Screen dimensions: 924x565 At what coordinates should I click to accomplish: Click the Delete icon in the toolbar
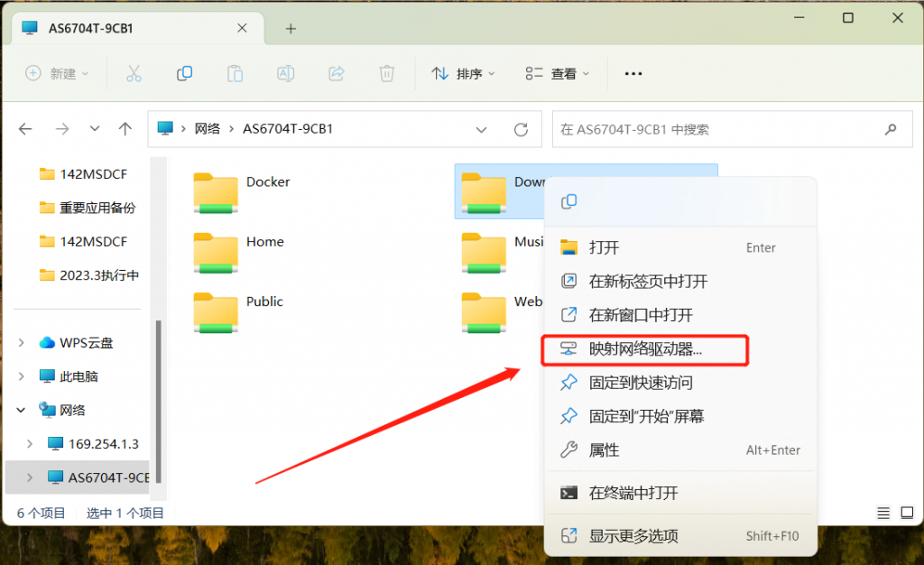coord(387,74)
